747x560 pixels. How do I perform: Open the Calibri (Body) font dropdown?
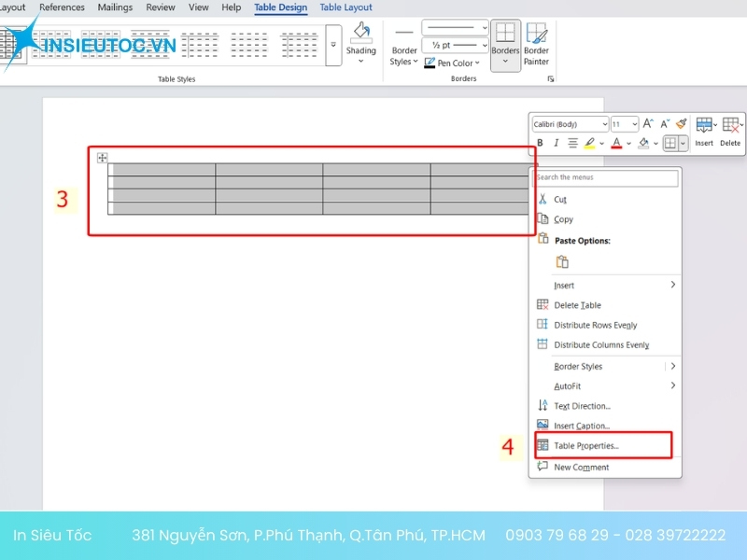click(x=571, y=124)
